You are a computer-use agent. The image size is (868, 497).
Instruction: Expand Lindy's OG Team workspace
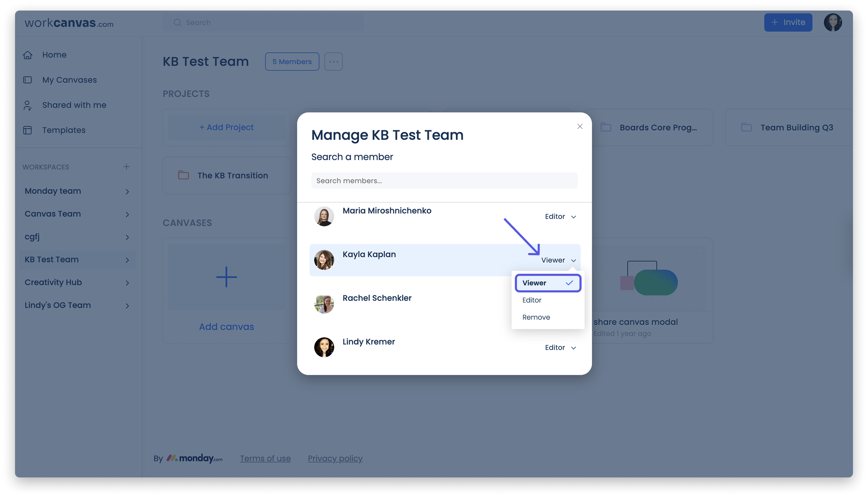(127, 306)
